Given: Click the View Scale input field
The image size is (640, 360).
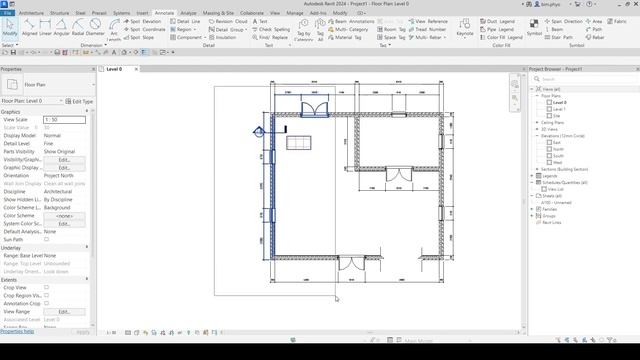Looking at the screenshot, I should (x=64, y=120).
